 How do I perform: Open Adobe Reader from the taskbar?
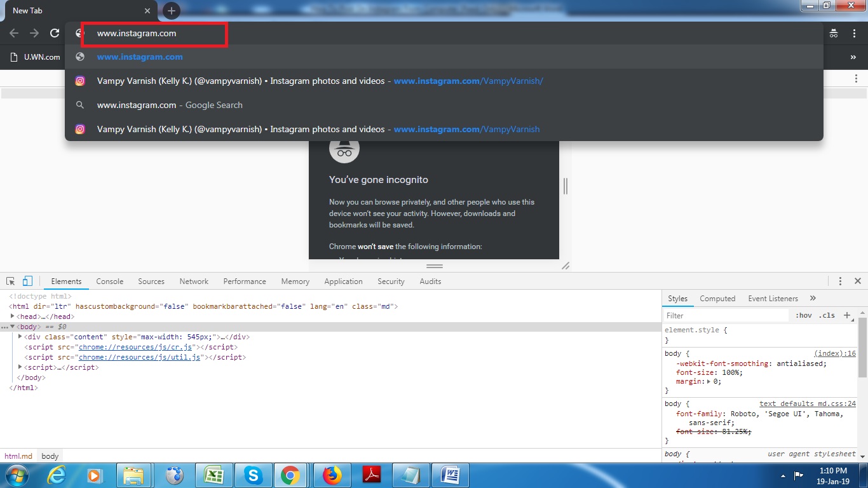point(371,475)
